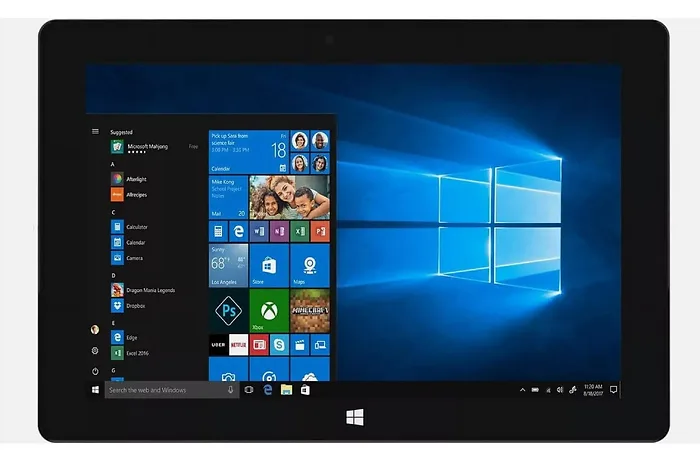Launch the Xbox tile
Screen dimensions: 700x452
tap(269, 312)
